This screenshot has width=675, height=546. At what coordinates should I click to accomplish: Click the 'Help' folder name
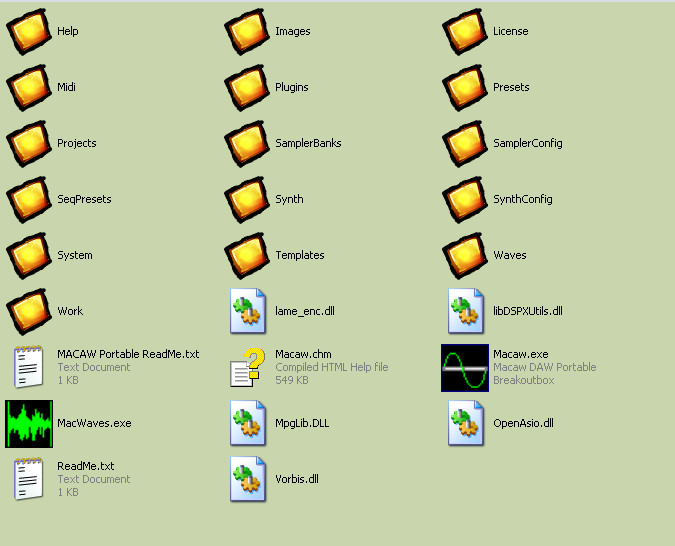pyautogui.click(x=68, y=31)
